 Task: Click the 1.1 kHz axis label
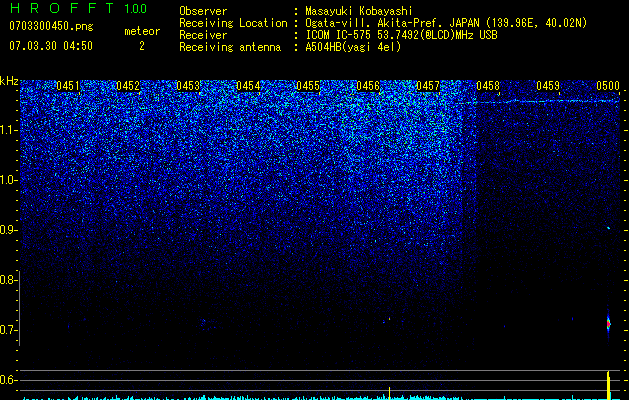[x=9, y=130]
